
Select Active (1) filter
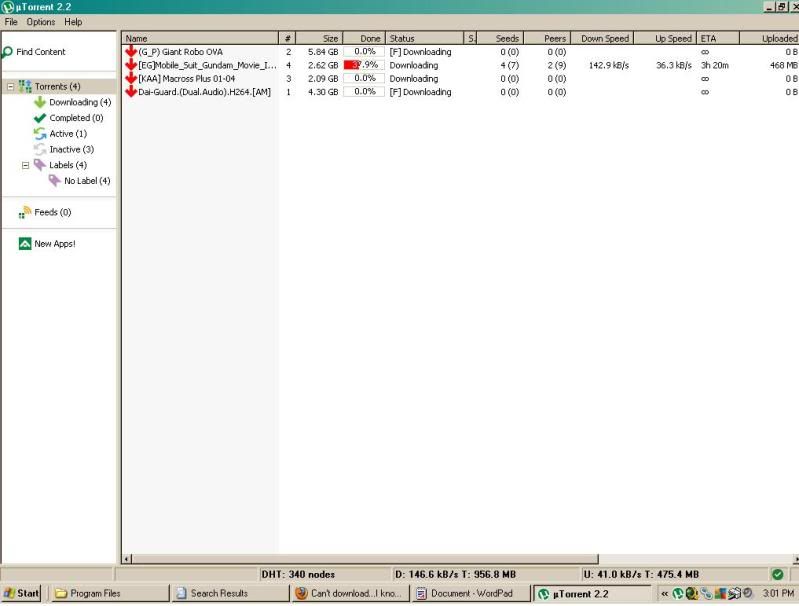tap(68, 134)
